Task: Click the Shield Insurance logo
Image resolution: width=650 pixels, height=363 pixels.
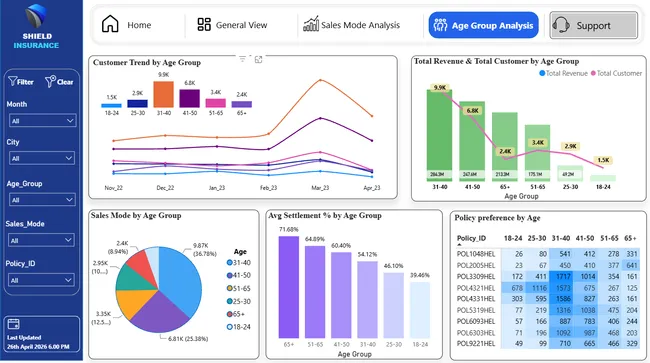Action: [36, 17]
